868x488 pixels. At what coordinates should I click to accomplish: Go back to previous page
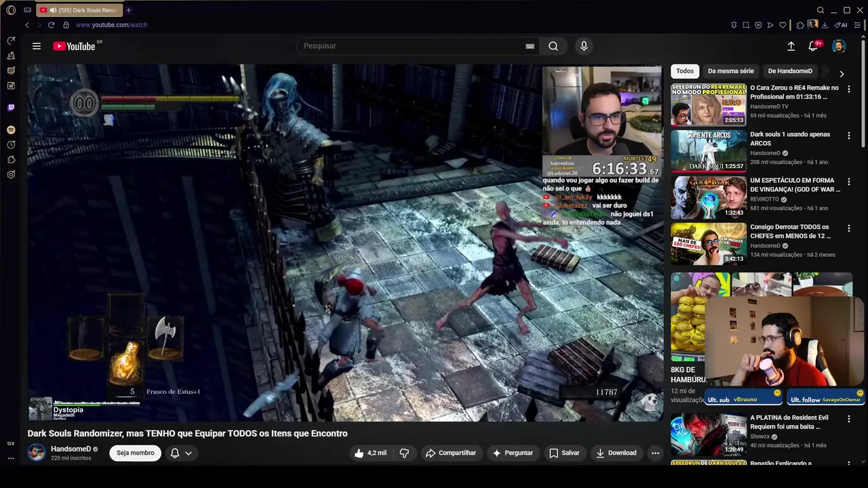pyautogui.click(x=27, y=25)
